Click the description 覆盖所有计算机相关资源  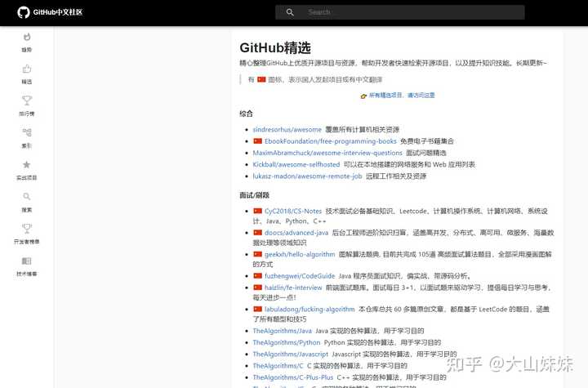362,129
